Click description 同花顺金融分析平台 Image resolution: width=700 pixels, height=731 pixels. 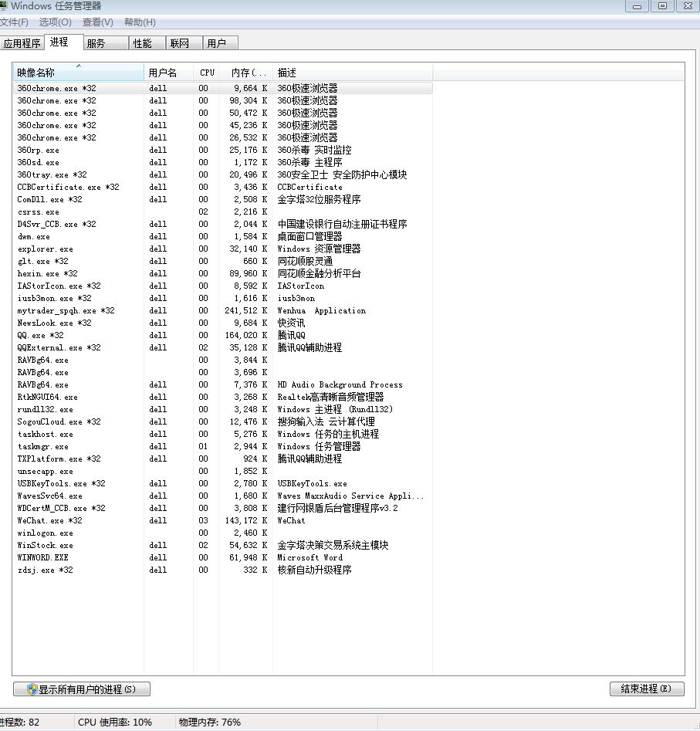coord(319,274)
